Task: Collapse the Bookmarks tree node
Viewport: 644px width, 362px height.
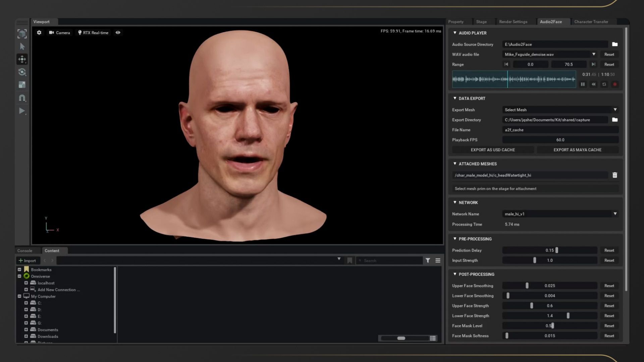Action: [19, 269]
